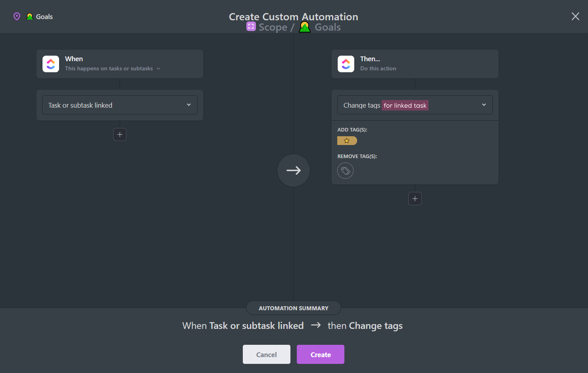Expand 'This happens on tasks or subtasks' chevron

159,69
